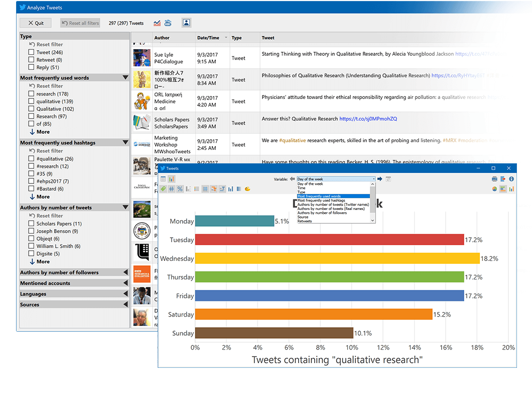The width and height of the screenshot is (532, 402).
Task: Expand Authors by number of followers section
Action: (x=125, y=272)
